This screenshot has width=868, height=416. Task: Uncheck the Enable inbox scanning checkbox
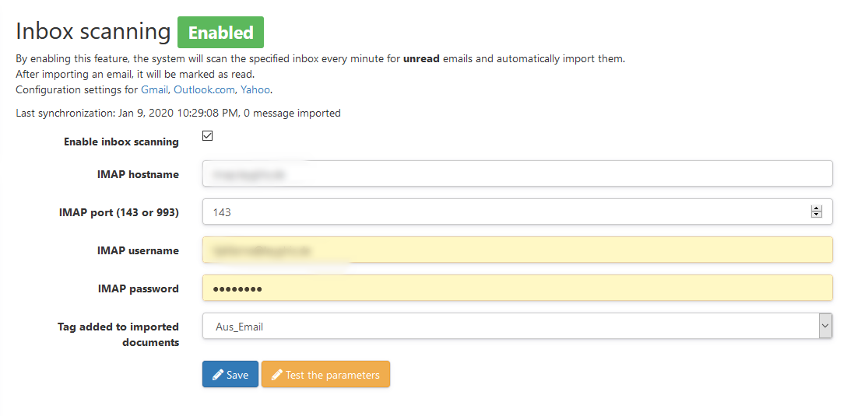(208, 135)
